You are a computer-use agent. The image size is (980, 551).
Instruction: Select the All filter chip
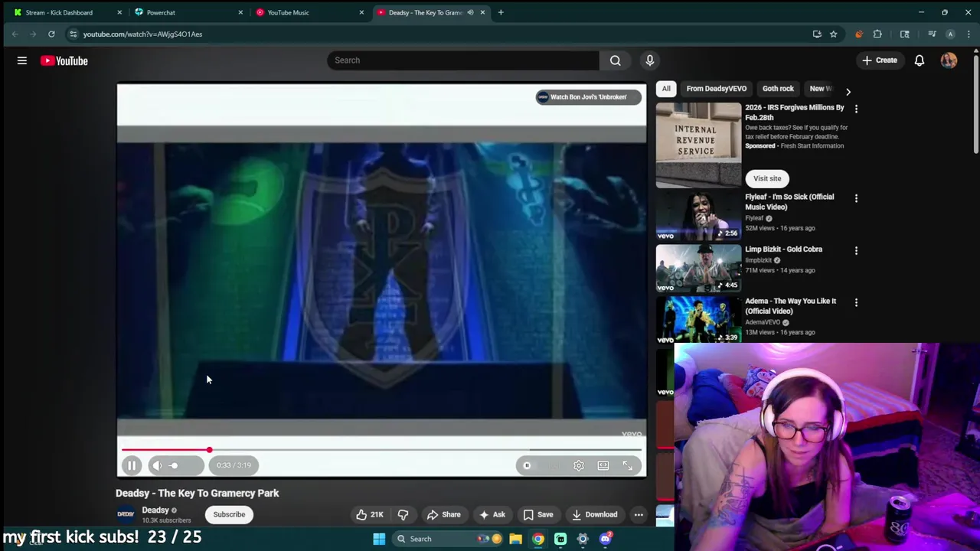[x=666, y=89]
